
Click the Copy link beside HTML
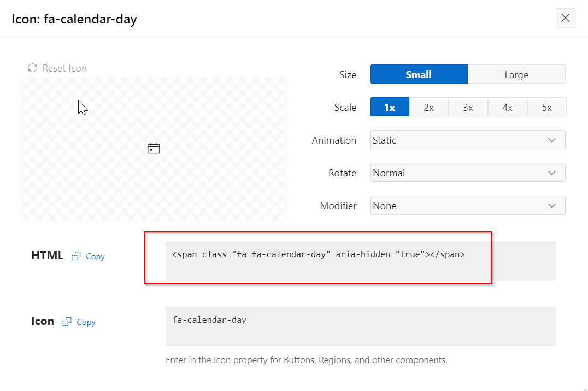click(95, 257)
